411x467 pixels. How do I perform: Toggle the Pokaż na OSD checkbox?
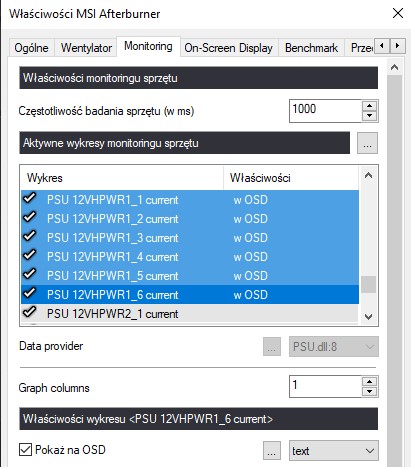25,450
